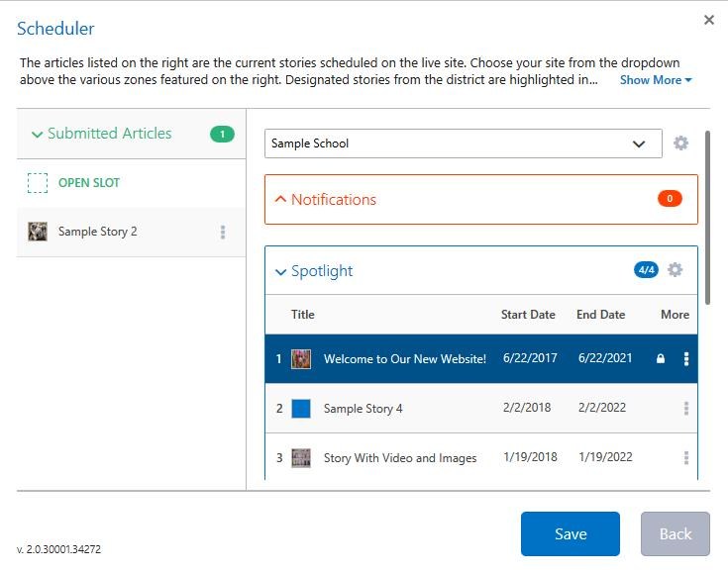The width and height of the screenshot is (728, 573).
Task: Collapse the Spotlight section
Action: 281,271
